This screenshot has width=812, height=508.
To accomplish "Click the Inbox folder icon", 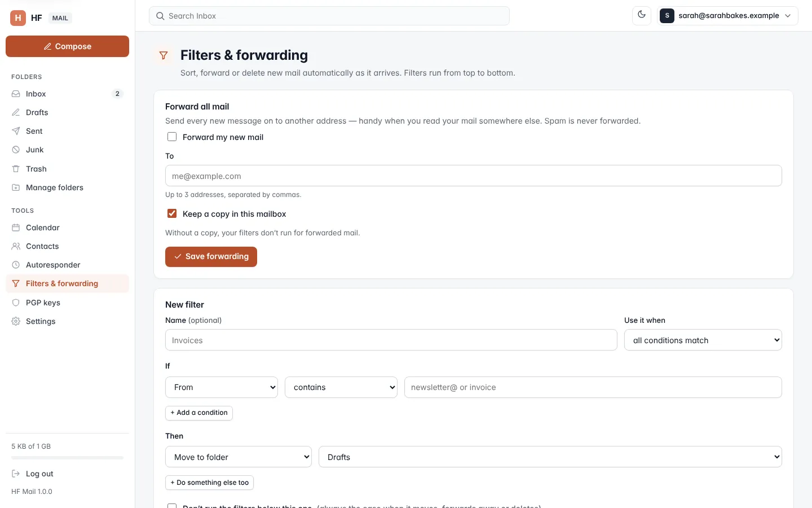I will tap(16, 94).
